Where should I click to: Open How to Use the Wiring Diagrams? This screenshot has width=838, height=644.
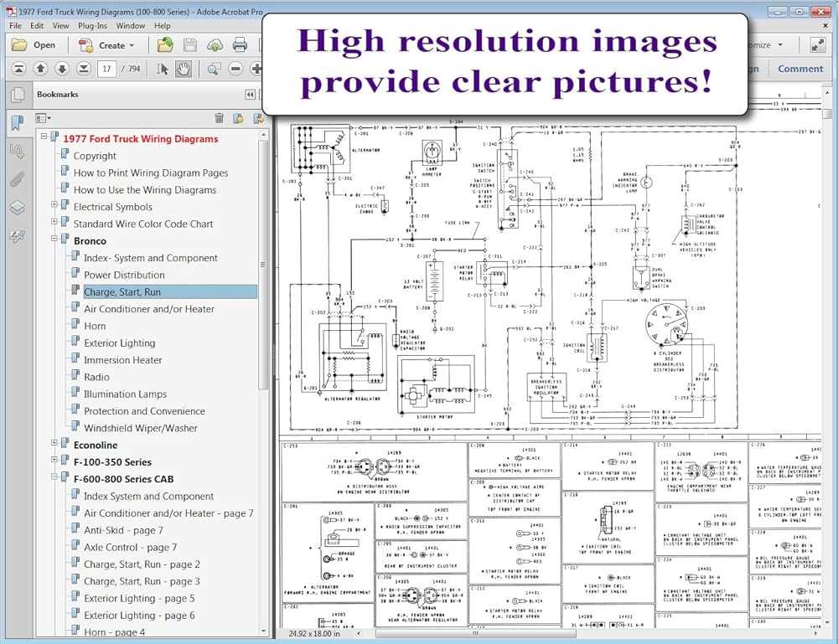click(145, 190)
